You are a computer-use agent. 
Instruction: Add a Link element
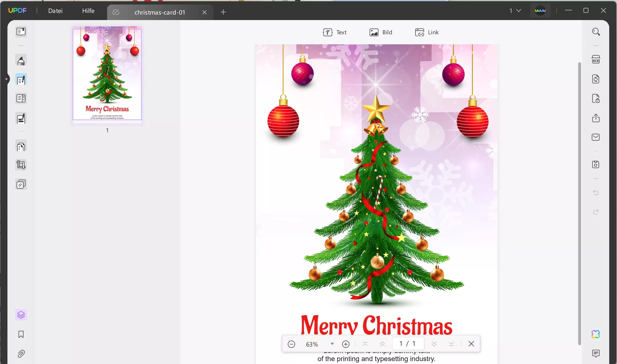(427, 32)
